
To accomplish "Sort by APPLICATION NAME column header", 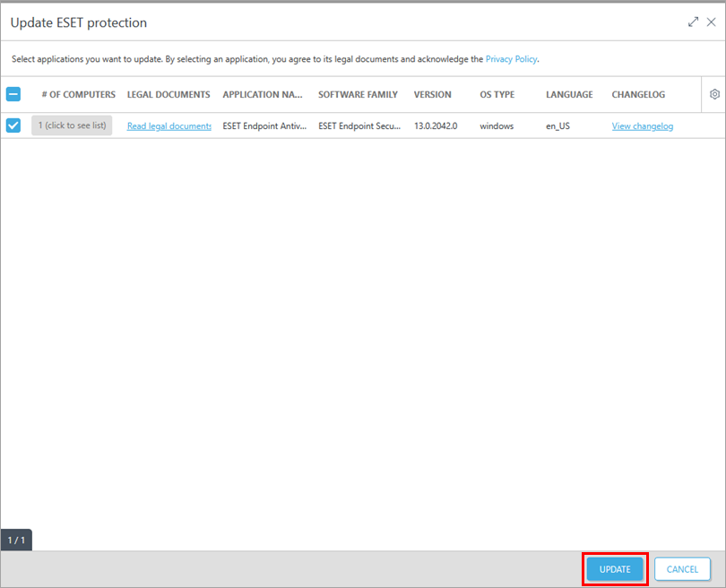I will [x=263, y=94].
